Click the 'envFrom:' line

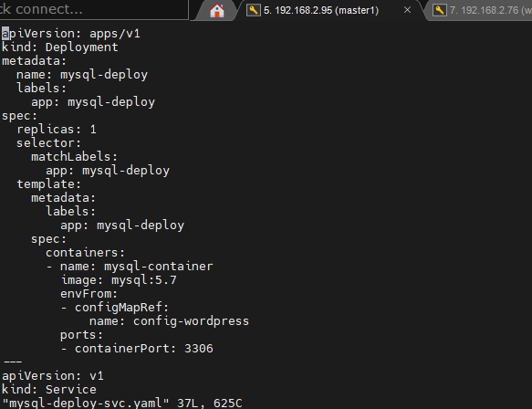(x=89, y=294)
